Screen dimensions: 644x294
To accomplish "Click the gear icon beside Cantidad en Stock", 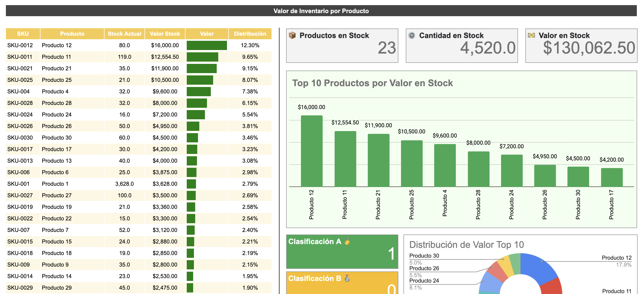I will coord(412,35).
